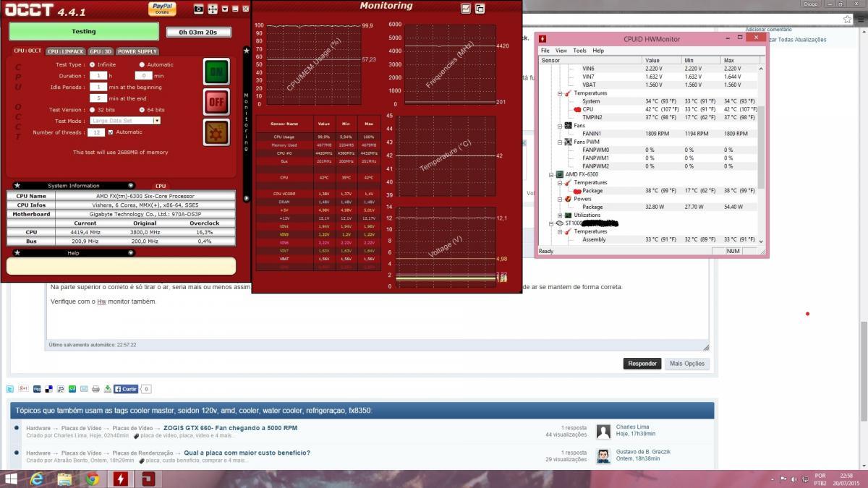The width and height of the screenshot is (868, 488).
Task: Click the Mais Opções button
Action: point(686,364)
